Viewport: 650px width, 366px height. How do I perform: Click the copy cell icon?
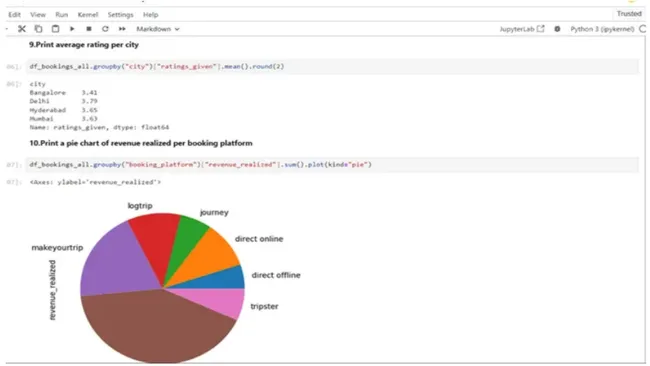point(38,29)
